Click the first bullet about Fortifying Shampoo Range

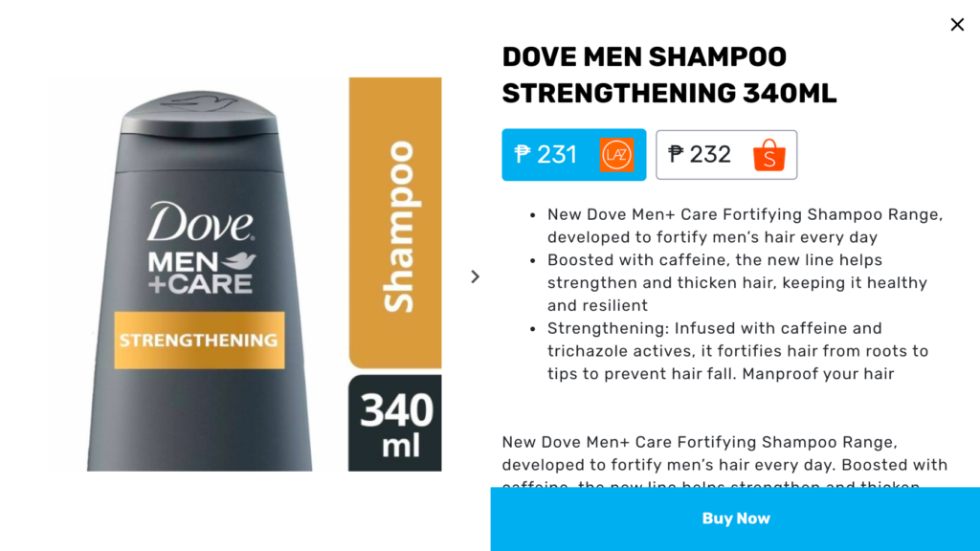(x=745, y=226)
